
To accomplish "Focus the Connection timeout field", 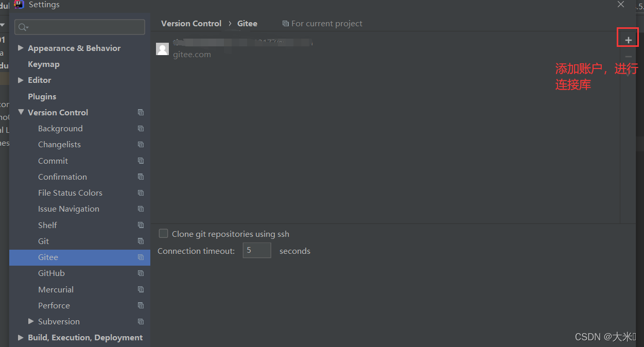I will pos(257,251).
